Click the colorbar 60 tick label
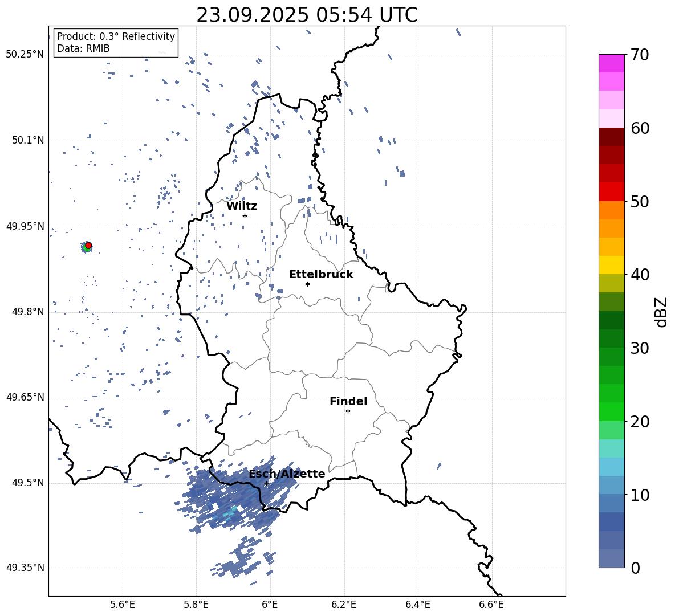Image resolution: width=675 pixels, height=616 pixels. pos(640,128)
